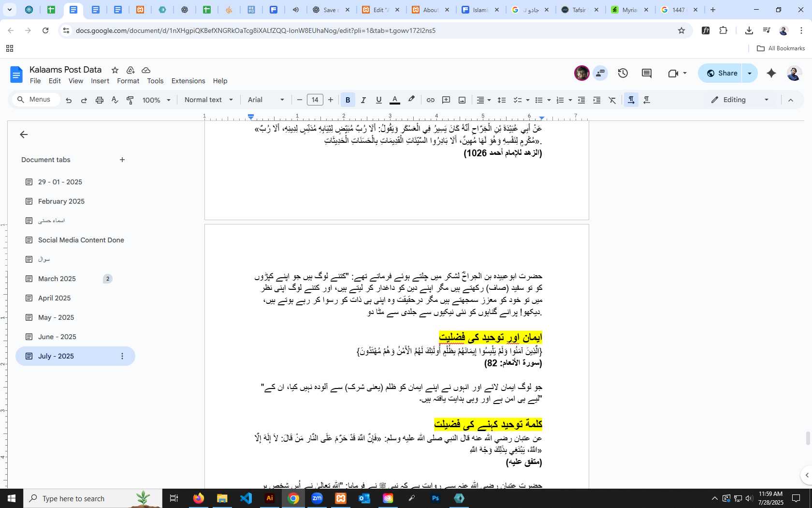812x508 pixels.
Task: Click the Share button
Action: coord(720,73)
